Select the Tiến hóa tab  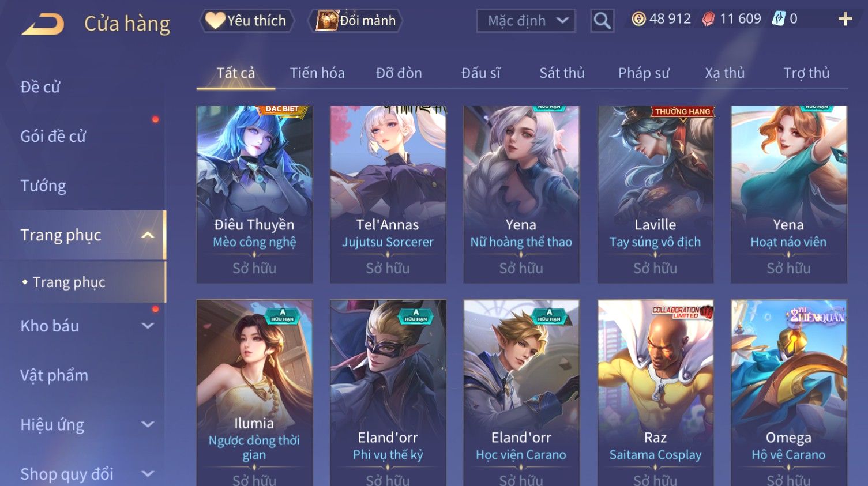317,73
